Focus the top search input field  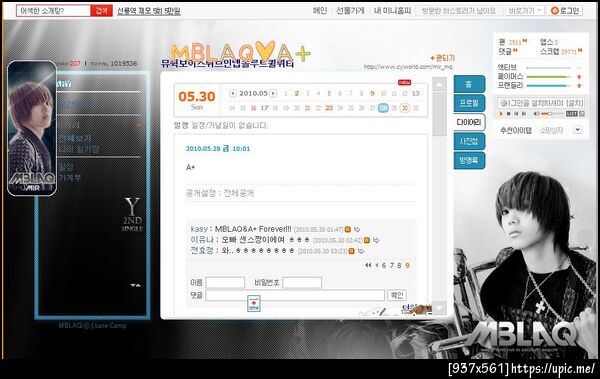pyautogui.click(x=54, y=10)
